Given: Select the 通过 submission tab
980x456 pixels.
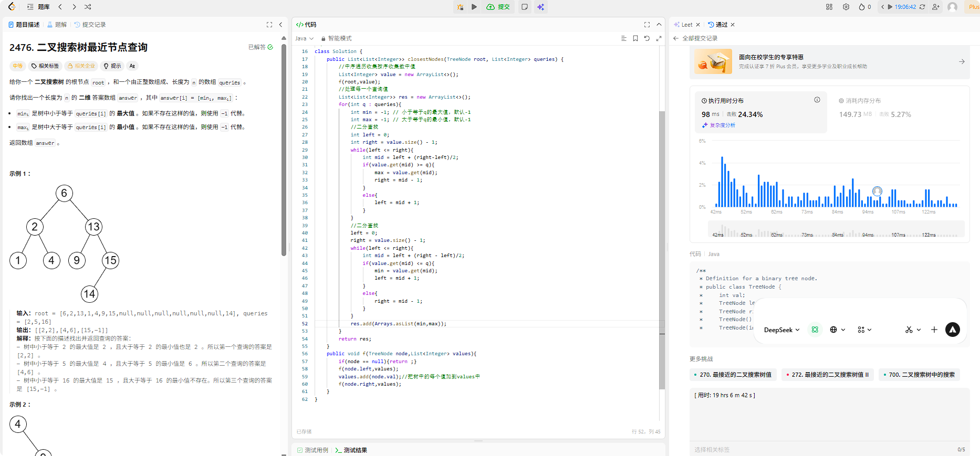Looking at the screenshot, I should (x=718, y=25).
